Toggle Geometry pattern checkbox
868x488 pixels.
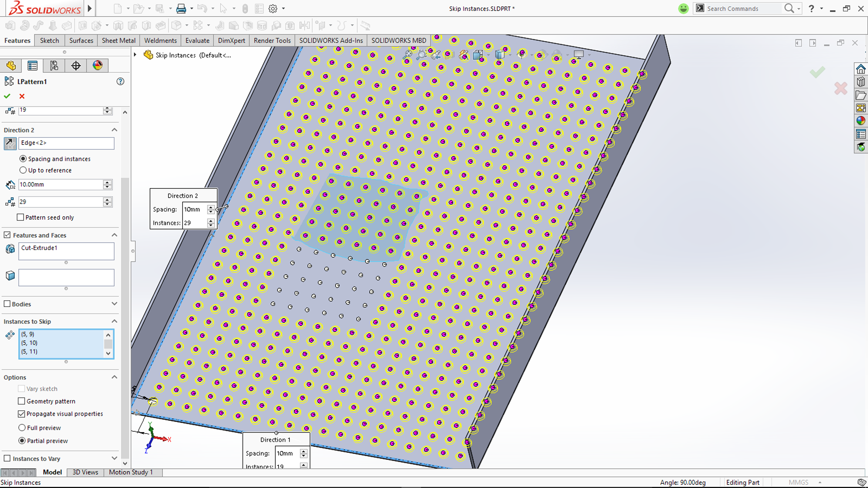tap(22, 401)
